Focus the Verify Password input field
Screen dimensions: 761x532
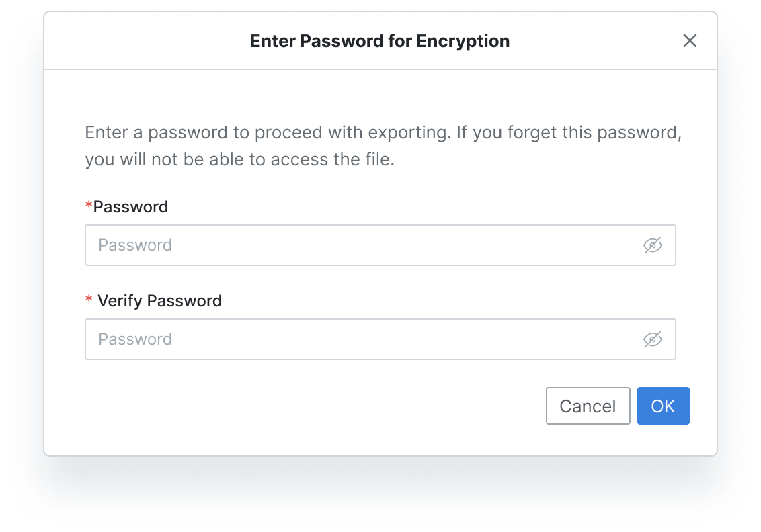363,339
